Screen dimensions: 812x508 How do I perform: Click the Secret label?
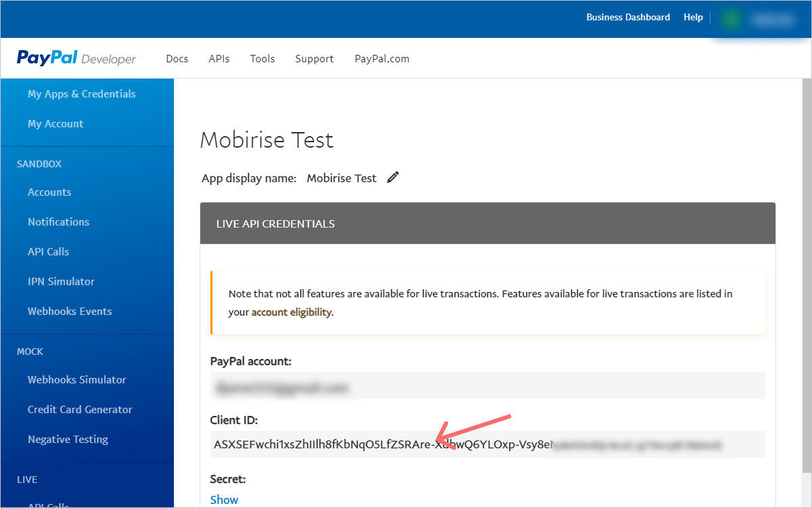point(228,479)
